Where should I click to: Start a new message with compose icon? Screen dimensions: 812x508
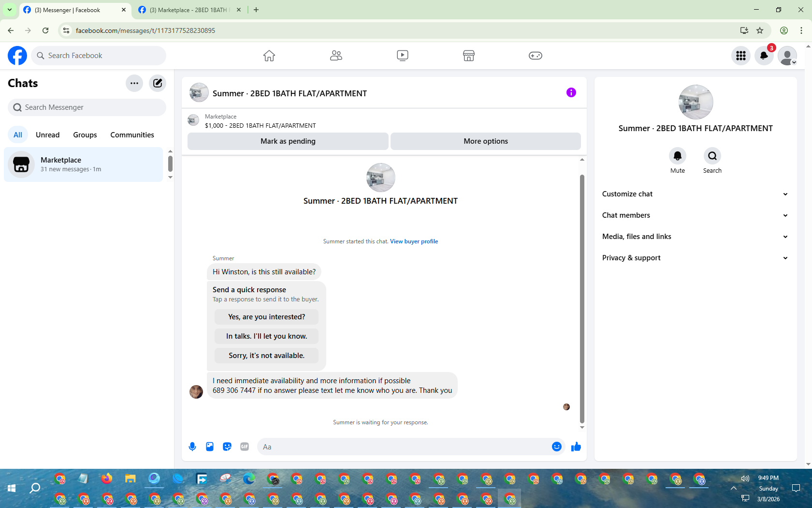(158, 83)
